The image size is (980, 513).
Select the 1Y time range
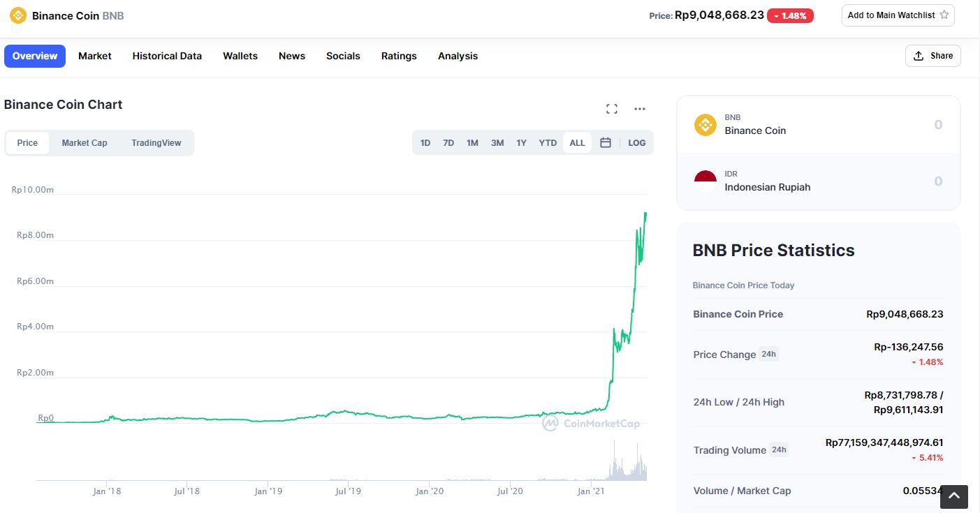tap(521, 142)
